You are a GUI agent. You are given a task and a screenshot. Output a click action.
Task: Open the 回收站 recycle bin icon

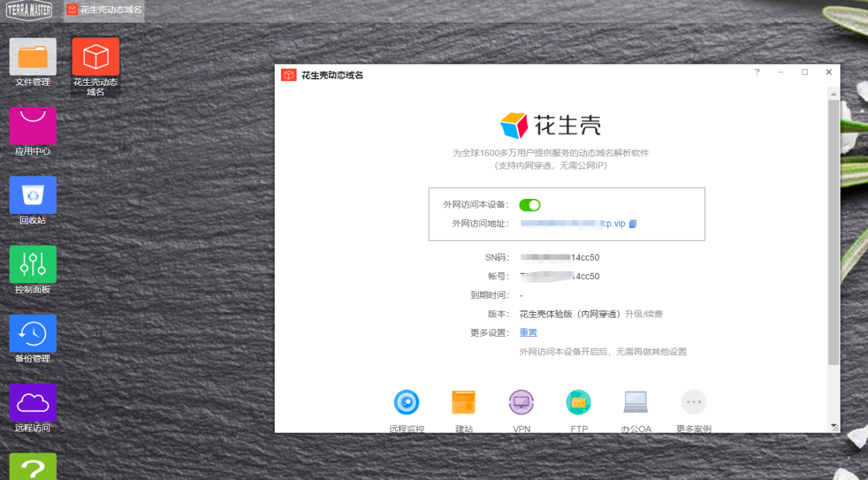(x=33, y=195)
